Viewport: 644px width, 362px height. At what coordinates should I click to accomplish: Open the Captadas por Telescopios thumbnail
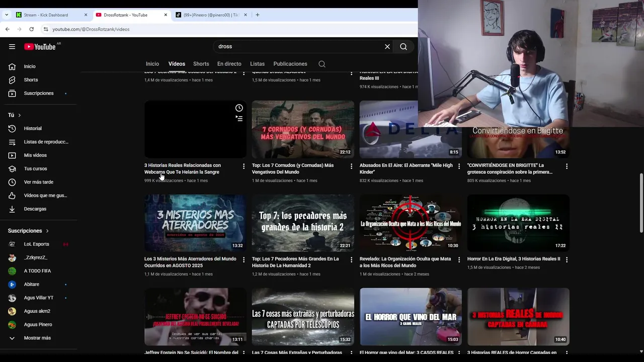[303, 316]
